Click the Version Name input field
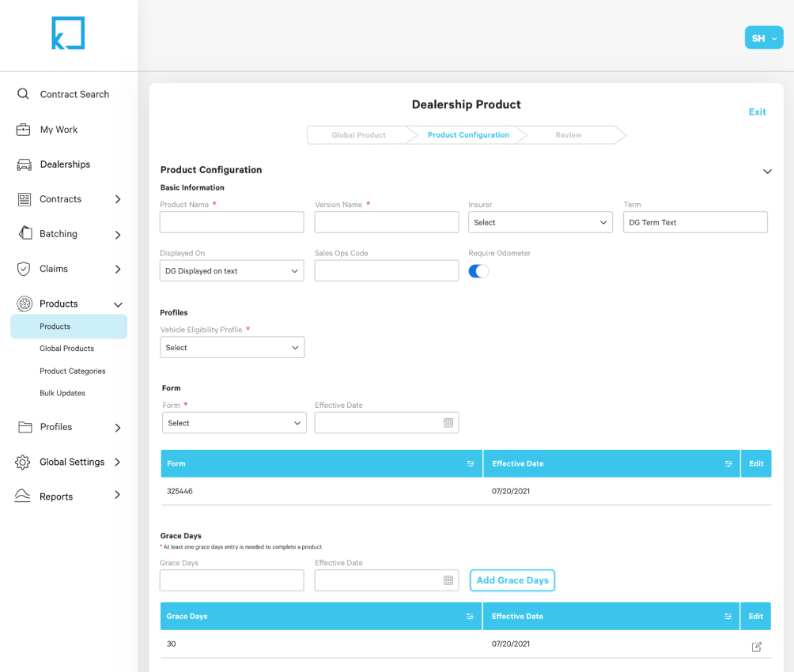794x672 pixels. coord(387,222)
